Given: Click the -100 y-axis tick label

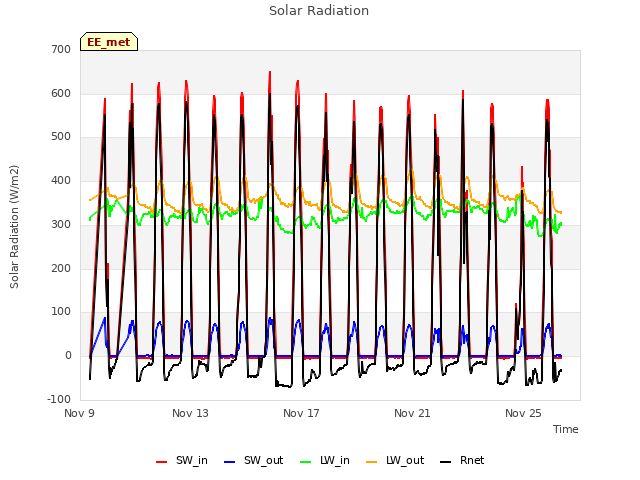Looking at the screenshot, I should (59, 399).
